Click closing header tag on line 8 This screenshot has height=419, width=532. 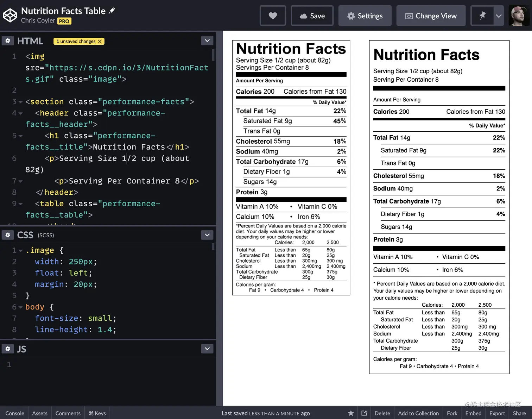pyautogui.click(x=57, y=192)
